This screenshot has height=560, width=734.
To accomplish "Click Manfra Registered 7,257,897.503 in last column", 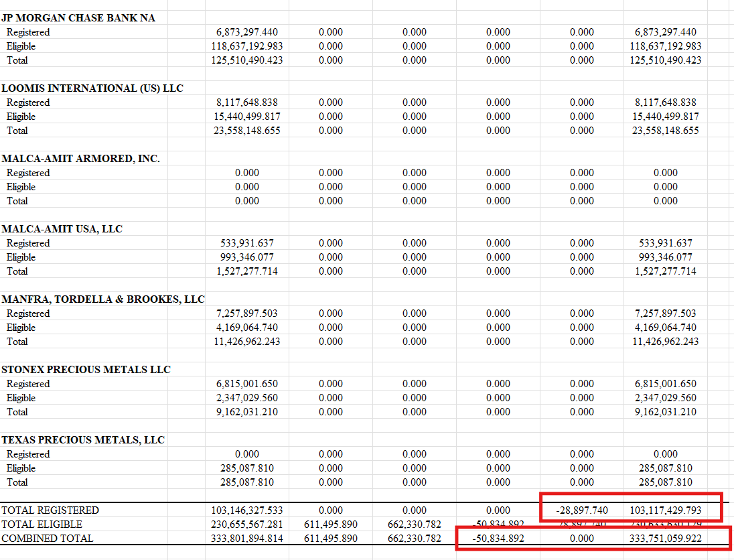I will click(x=666, y=313).
